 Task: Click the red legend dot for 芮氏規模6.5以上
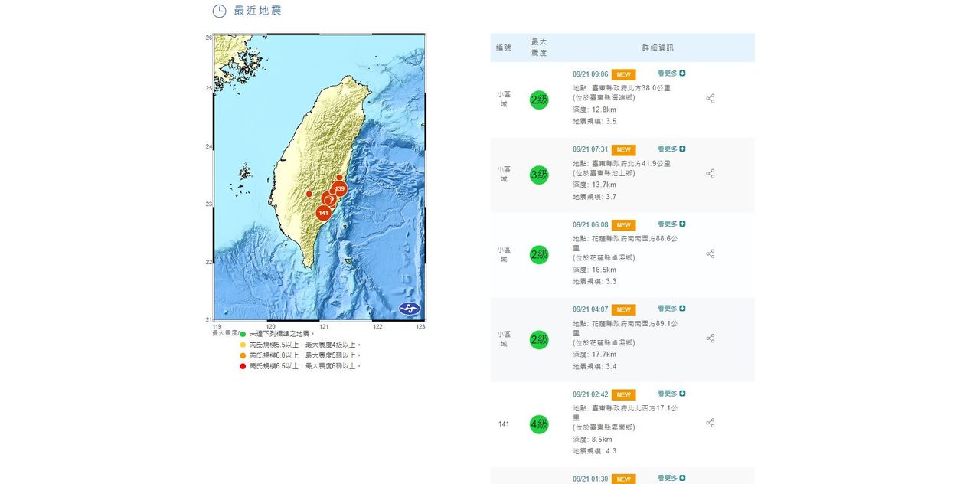(243, 366)
